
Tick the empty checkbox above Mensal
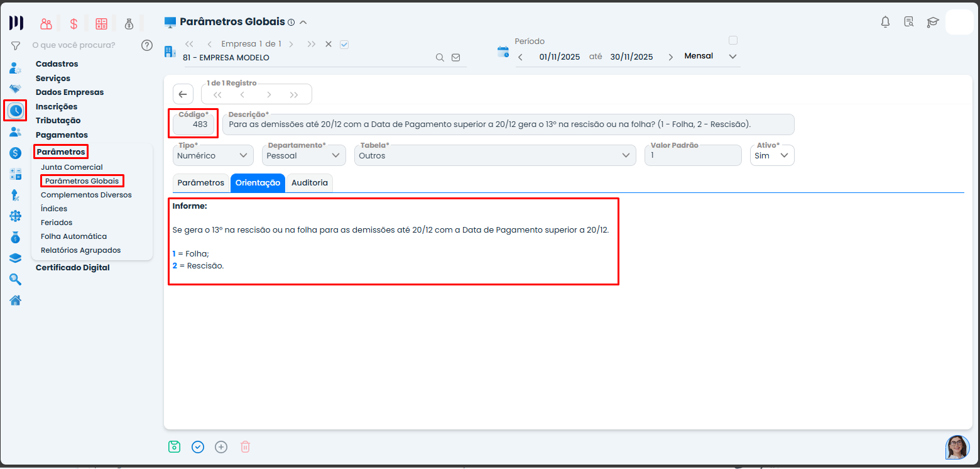732,40
